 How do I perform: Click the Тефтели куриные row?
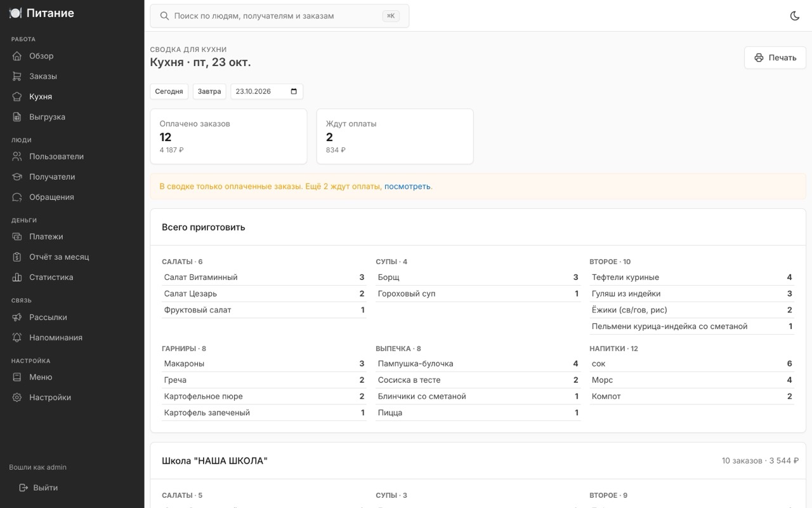(691, 277)
